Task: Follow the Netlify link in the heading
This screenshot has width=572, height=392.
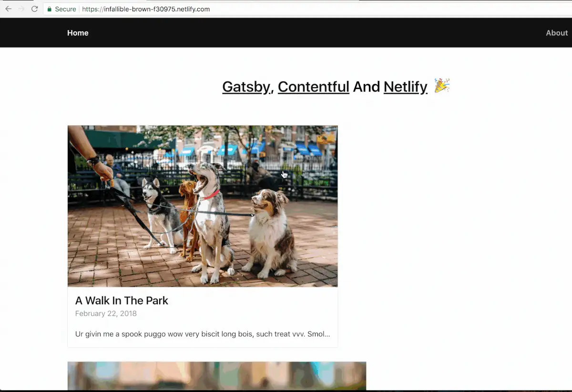Action: tap(406, 87)
